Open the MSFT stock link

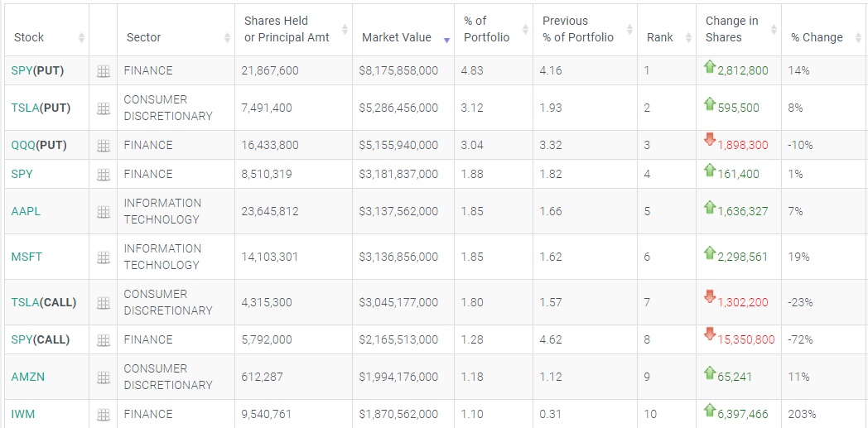coord(27,257)
